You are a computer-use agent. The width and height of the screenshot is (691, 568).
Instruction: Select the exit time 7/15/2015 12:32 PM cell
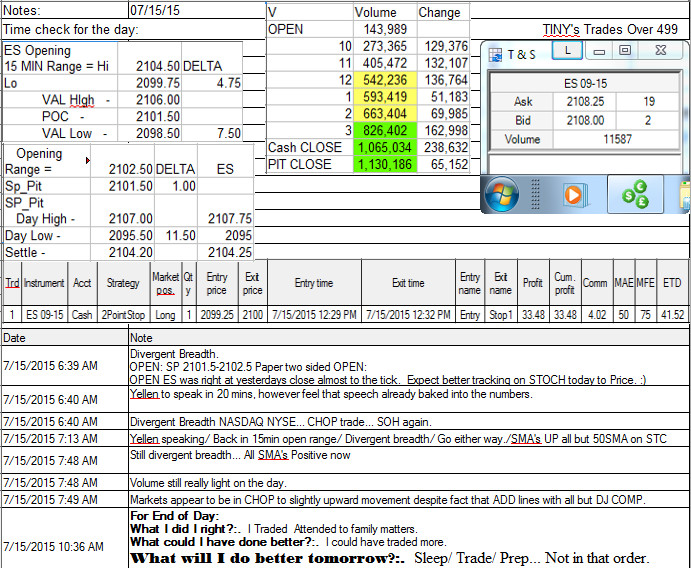pyautogui.click(x=409, y=315)
